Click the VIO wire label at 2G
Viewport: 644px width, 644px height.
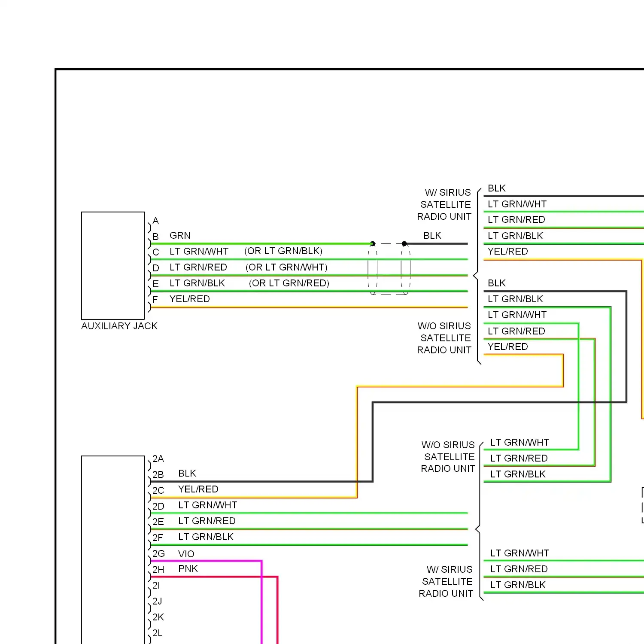186,554
